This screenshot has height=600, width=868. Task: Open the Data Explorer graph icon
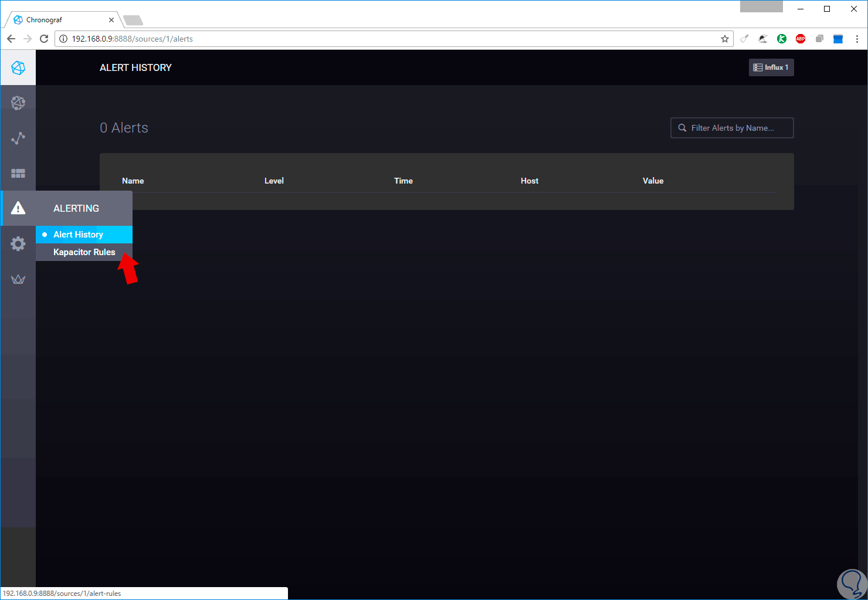pos(18,138)
